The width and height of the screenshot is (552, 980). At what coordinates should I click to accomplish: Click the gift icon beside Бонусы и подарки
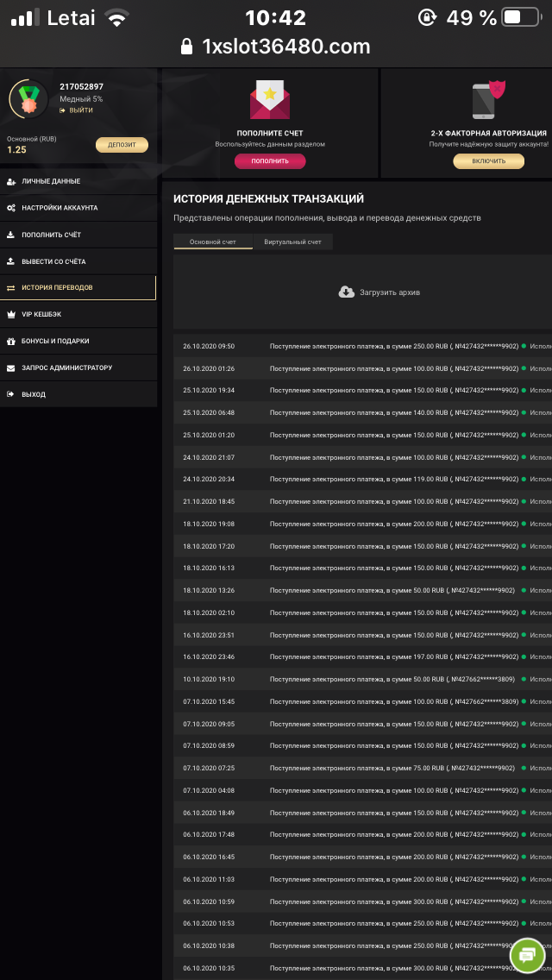click(x=10, y=342)
